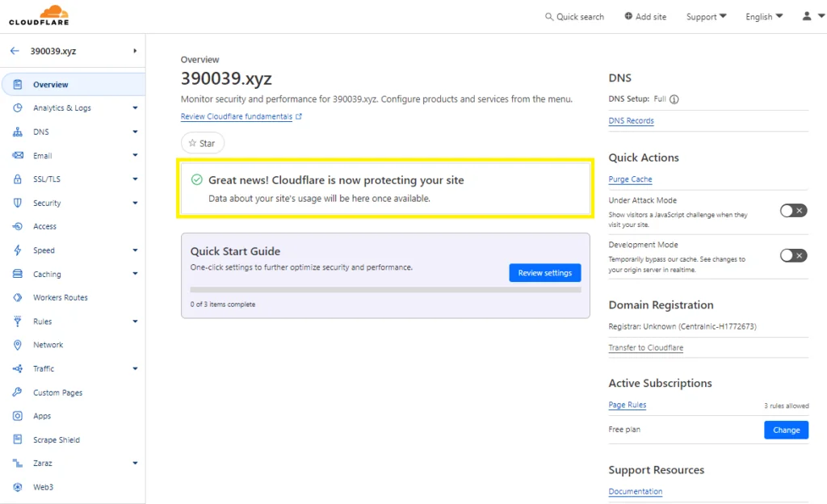Open the user account dropdown
827x504 pixels.
813,16
